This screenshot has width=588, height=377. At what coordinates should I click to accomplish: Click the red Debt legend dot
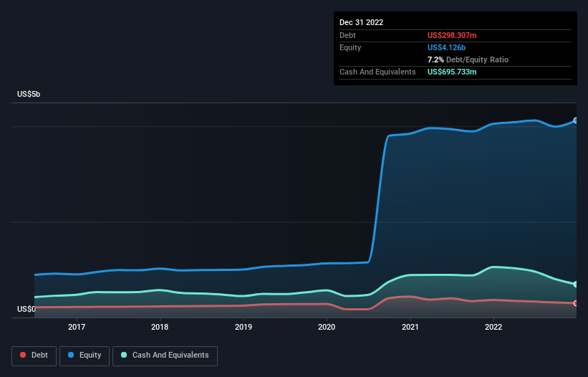pos(23,355)
